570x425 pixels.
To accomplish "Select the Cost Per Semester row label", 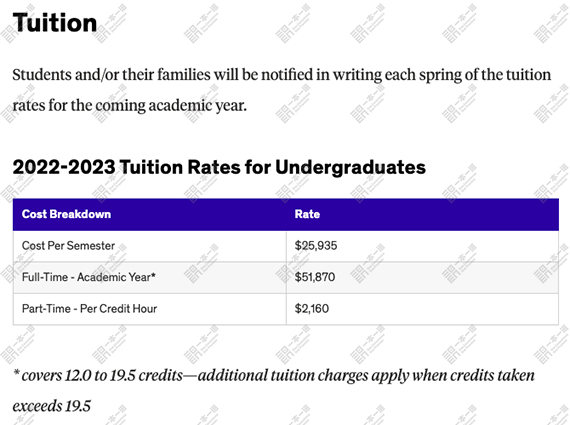I will 68,246.
